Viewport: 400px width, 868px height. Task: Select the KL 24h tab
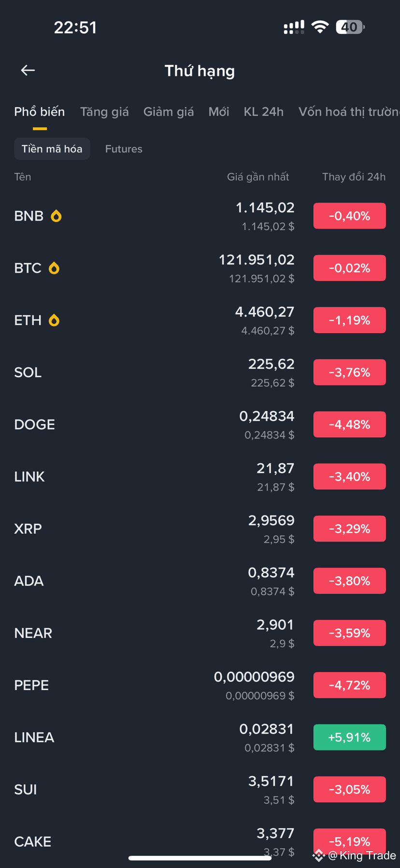[x=264, y=112]
